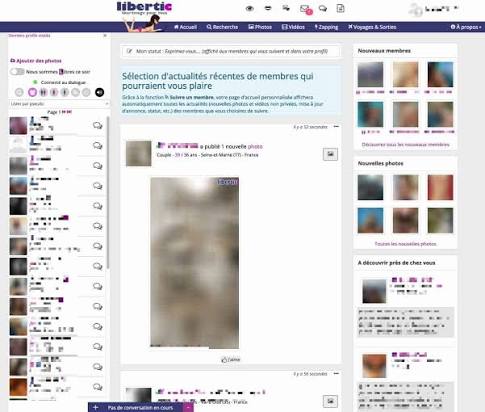485x412 pixels.
Task: Open chat with the first member in list
Action: [x=97, y=125]
